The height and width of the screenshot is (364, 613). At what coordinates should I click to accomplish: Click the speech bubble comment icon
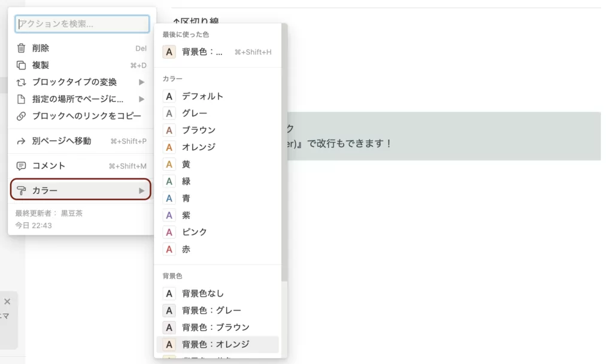(21, 166)
